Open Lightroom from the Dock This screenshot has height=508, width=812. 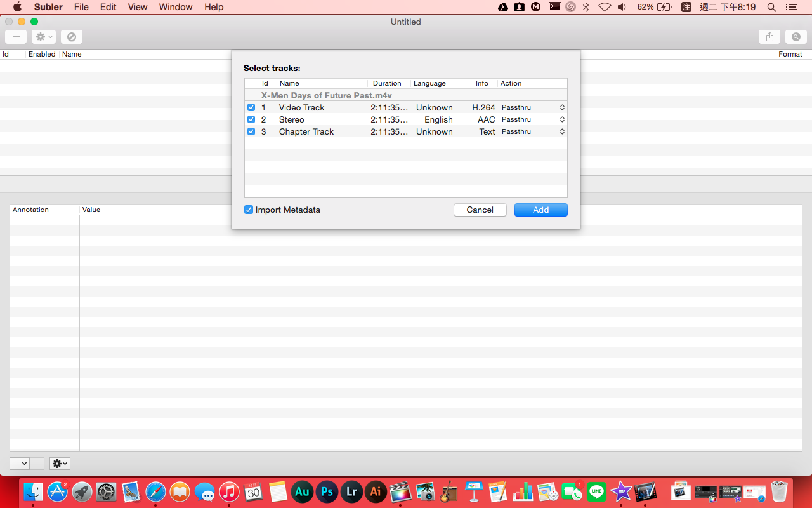pyautogui.click(x=351, y=491)
